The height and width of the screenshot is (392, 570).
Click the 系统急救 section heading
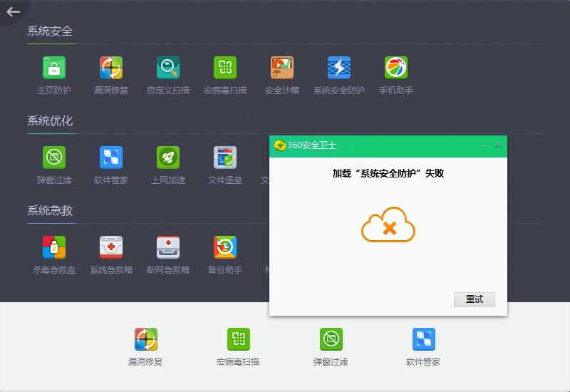[50, 211]
